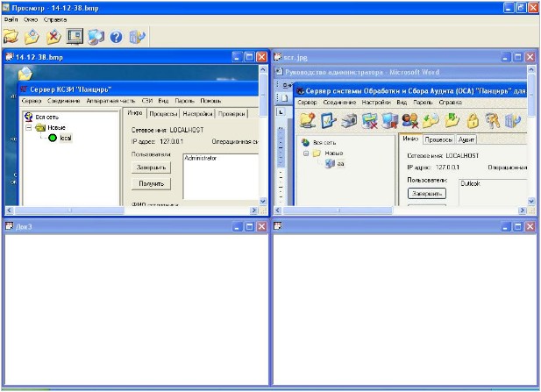Click the magnifier icon in main toolbar
541x392 pixels.
pyautogui.click(x=96, y=37)
